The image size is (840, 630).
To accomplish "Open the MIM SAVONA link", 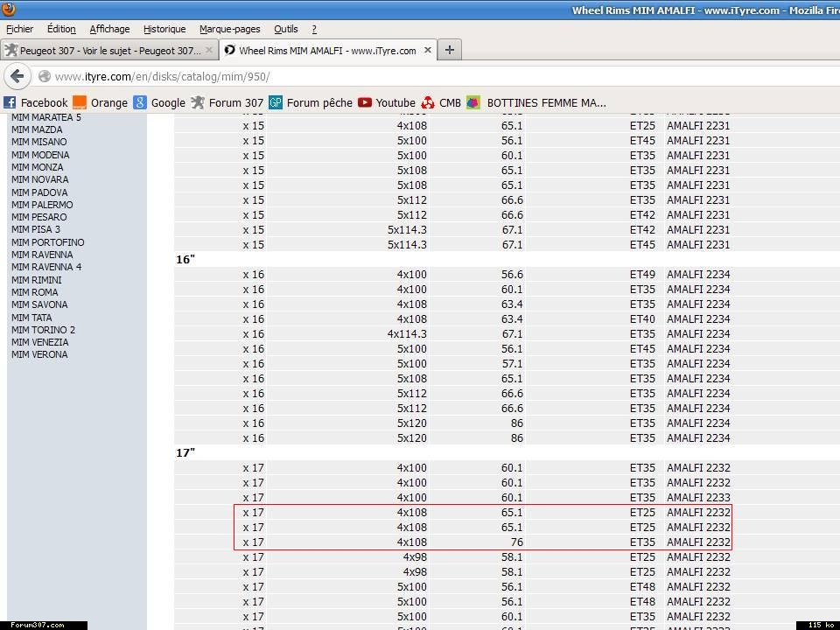I will point(39,304).
